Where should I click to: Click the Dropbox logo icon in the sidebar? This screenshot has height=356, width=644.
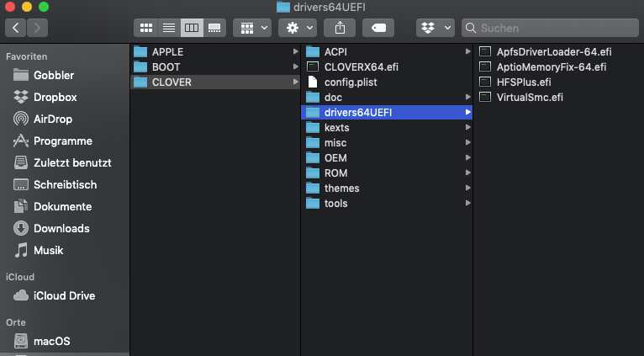pos(21,97)
